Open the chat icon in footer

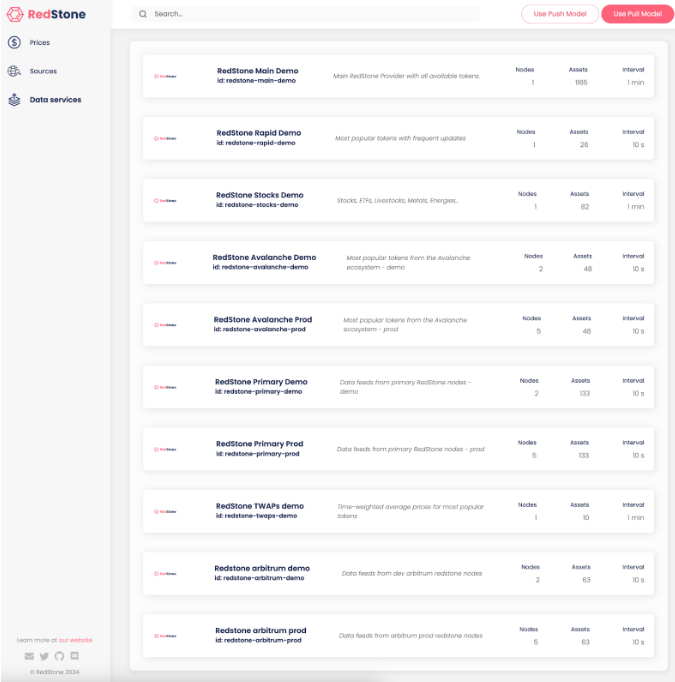coord(75,656)
